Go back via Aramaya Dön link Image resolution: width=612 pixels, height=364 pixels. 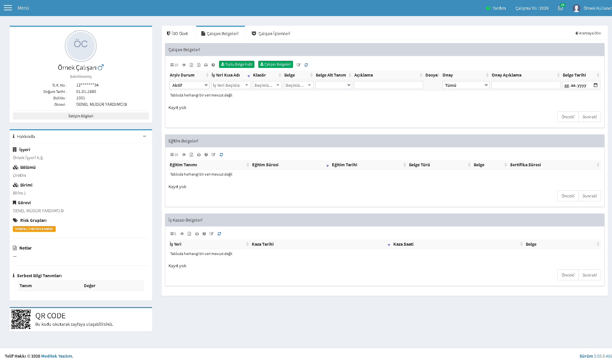tap(588, 33)
